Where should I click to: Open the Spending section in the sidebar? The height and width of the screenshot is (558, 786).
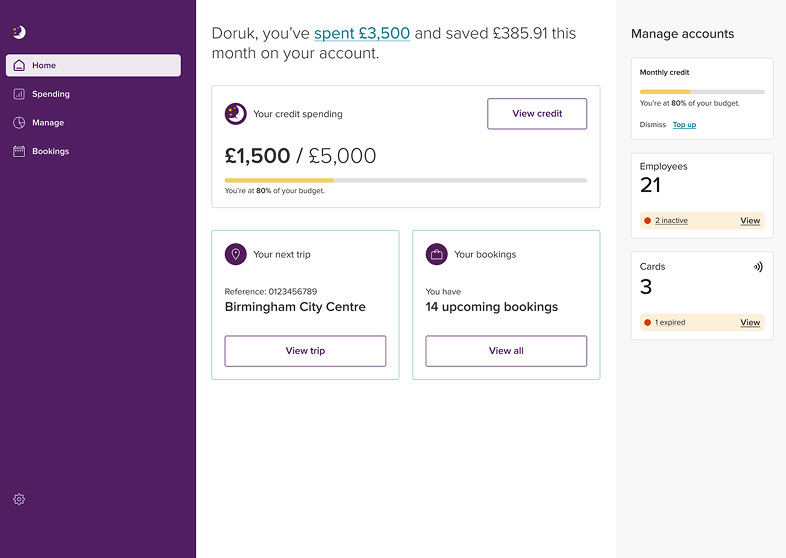point(50,94)
